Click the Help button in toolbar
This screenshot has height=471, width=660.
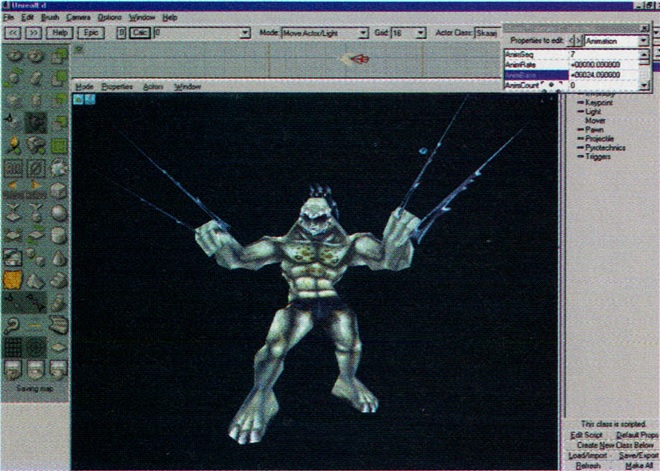pyautogui.click(x=59, y=33)
